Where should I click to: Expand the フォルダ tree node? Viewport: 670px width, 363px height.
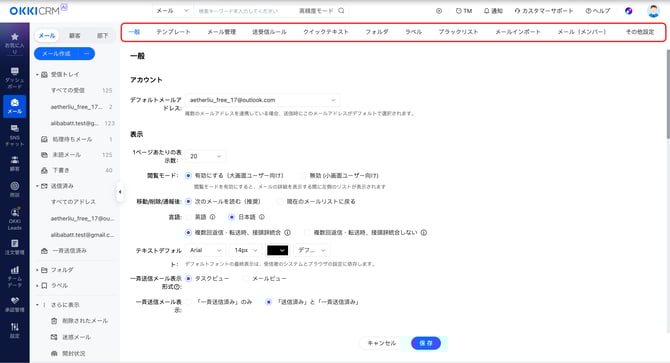click(37, 270)
